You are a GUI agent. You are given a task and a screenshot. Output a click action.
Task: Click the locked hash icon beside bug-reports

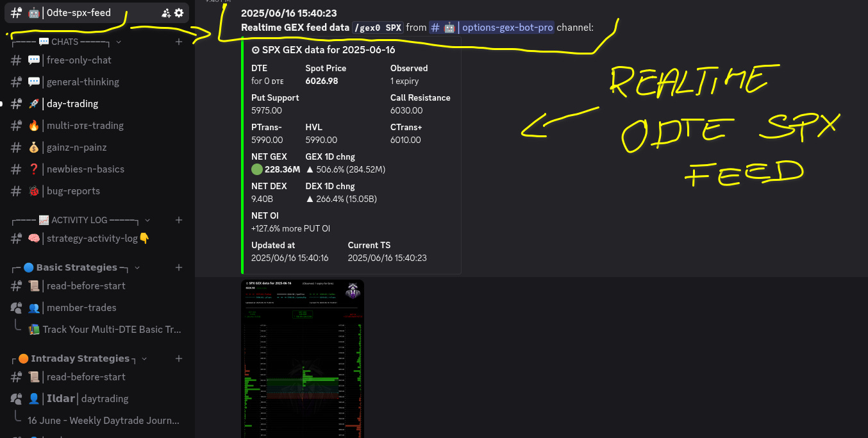17,191
